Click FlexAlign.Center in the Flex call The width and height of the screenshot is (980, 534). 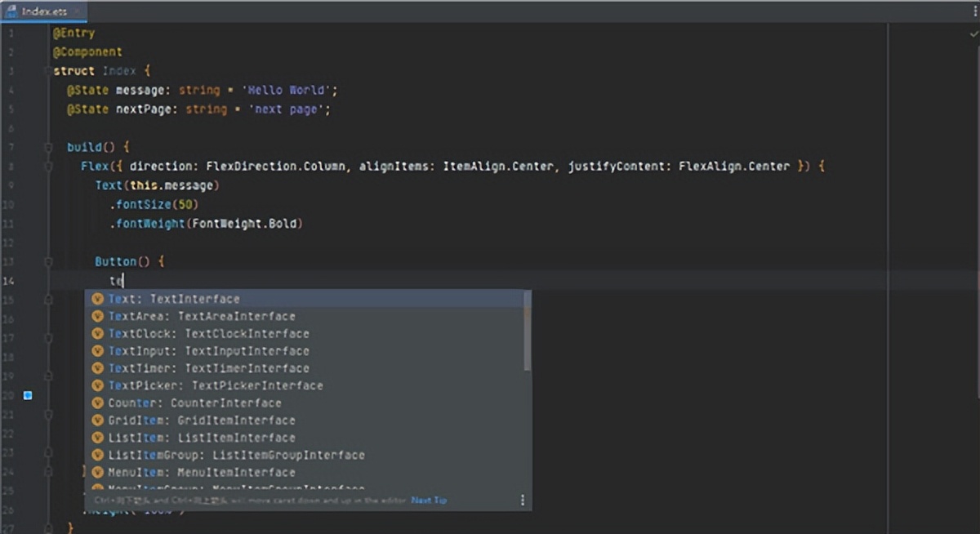coord(734,167)
